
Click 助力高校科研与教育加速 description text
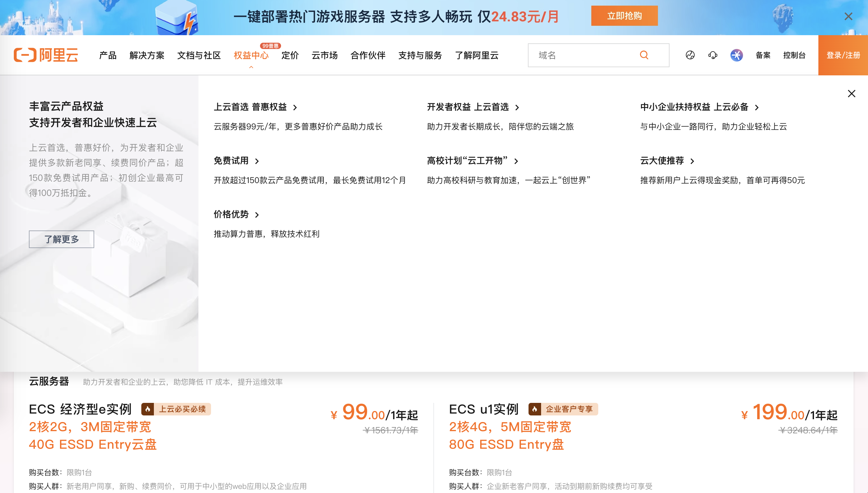tap(509, 180)
